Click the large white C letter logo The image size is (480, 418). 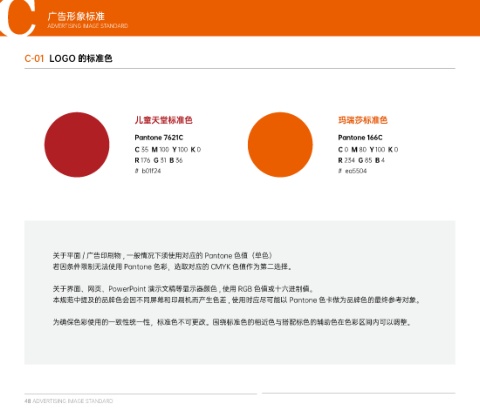point(18,18)
